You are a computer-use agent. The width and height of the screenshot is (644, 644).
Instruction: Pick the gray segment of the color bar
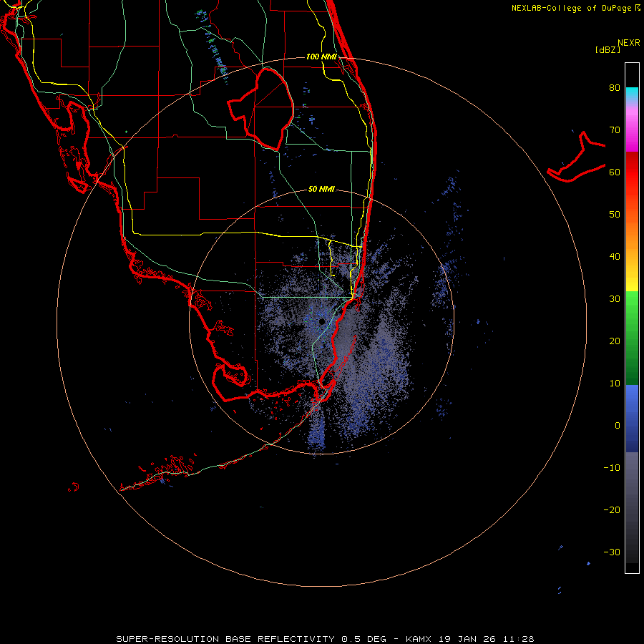pyautogui.click(x=632, y=507)
